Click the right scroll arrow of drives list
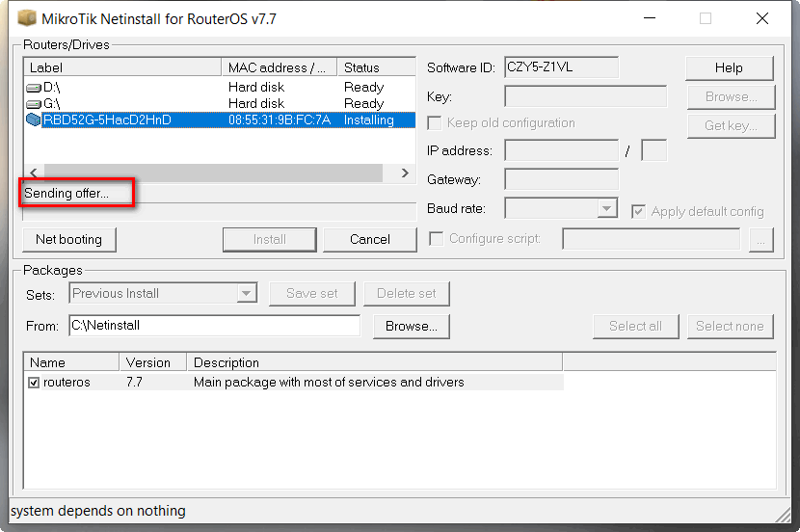Viewport: 800px width, 532px height. [405, 173]
